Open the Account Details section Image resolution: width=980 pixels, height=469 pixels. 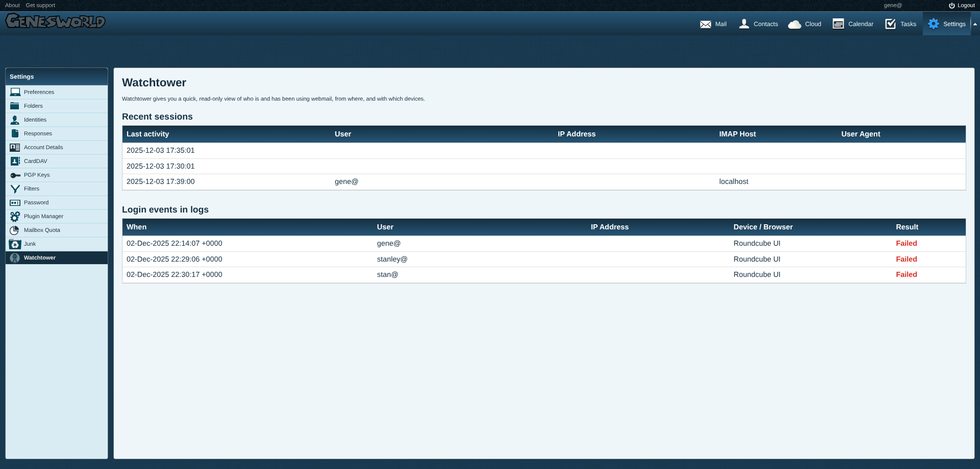(43, 148)
